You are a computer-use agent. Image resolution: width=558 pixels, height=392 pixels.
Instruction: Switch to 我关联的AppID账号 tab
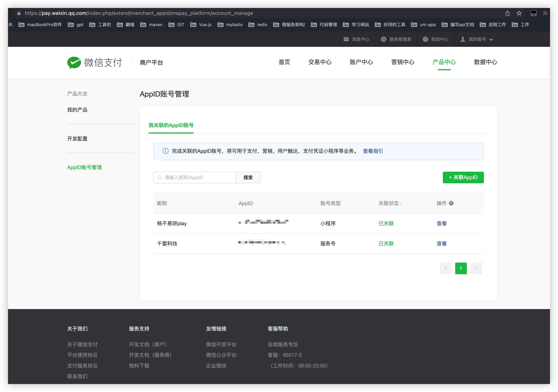click(171, 125)
